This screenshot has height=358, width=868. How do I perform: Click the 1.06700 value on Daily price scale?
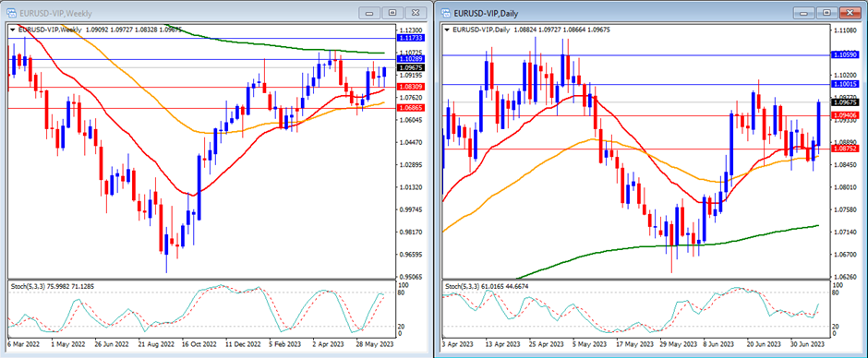(845, 255)
